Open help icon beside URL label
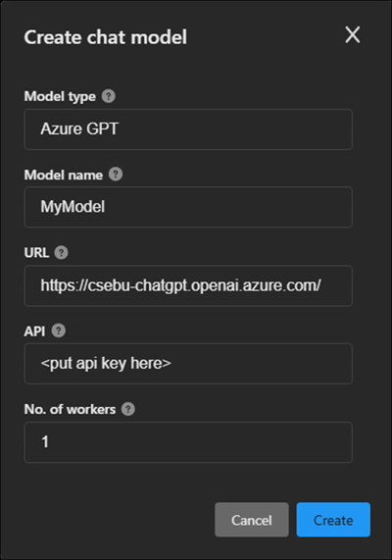Screen dimensions: 392x560 coord(62,252)
